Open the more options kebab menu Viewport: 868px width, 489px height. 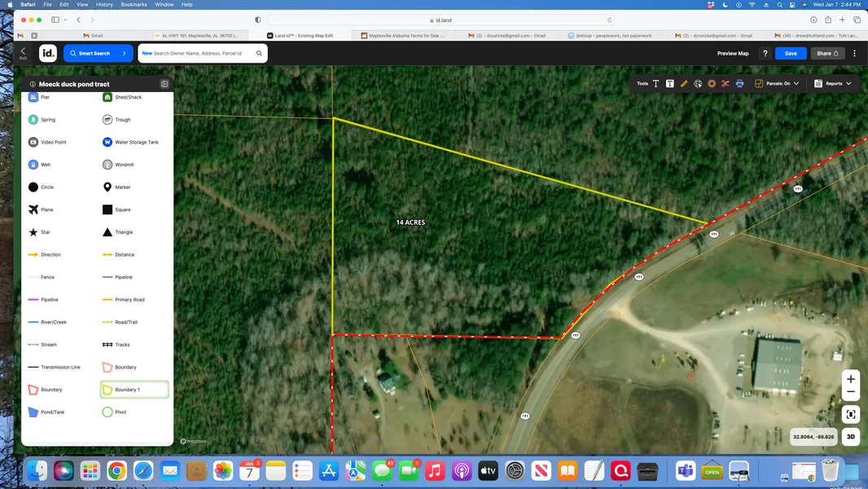tap(854, 53)
